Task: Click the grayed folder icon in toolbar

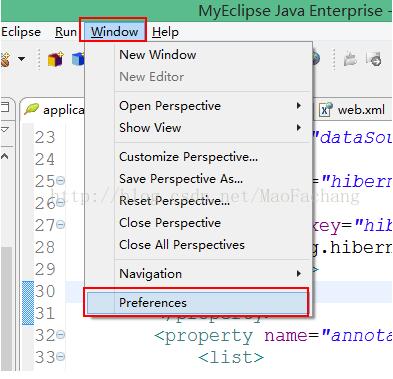Action: (350, 59)
